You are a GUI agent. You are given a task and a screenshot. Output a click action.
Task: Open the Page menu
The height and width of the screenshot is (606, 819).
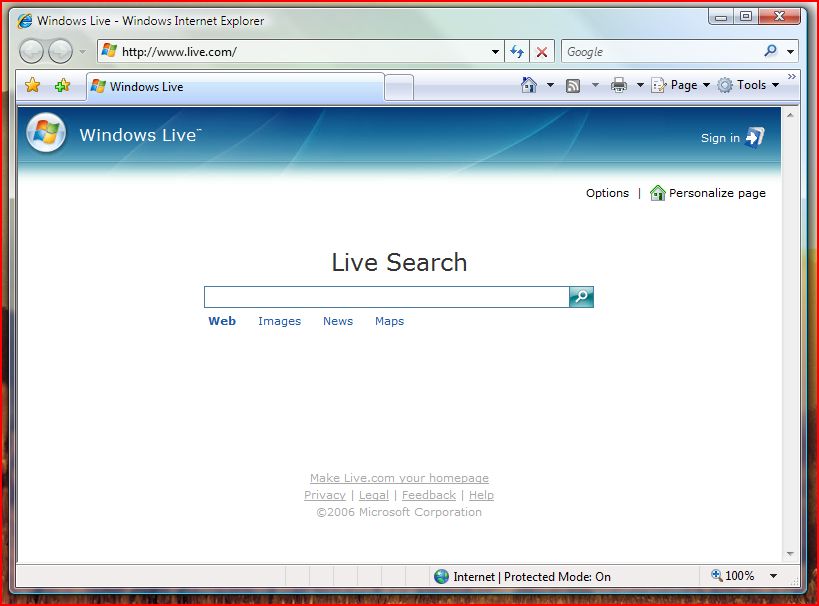tap(681, 85)
